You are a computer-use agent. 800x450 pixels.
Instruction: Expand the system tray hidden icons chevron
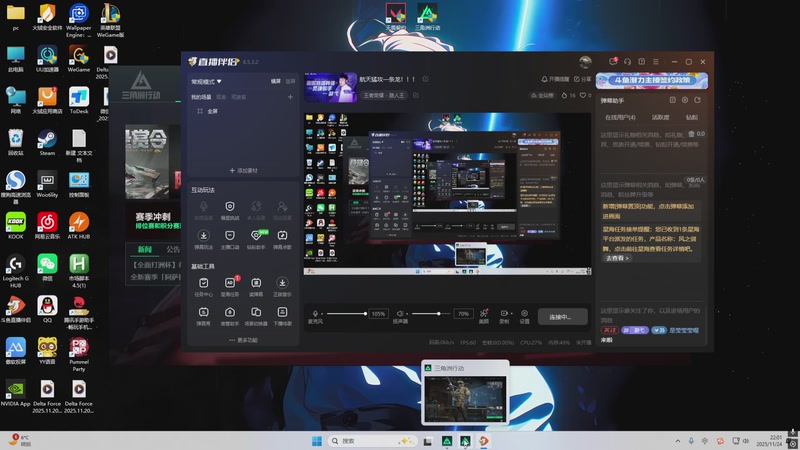pos(678,441)
